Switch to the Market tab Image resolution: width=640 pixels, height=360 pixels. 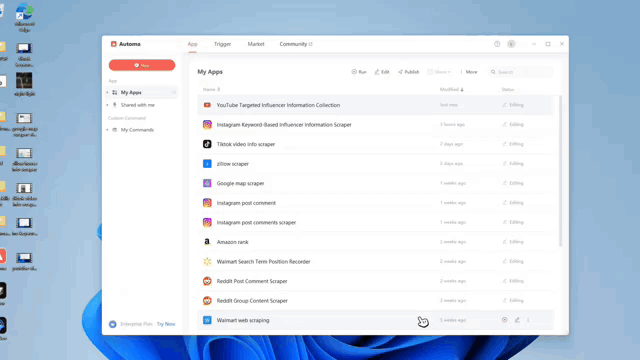pyautogui.click(x=256, y=44)
